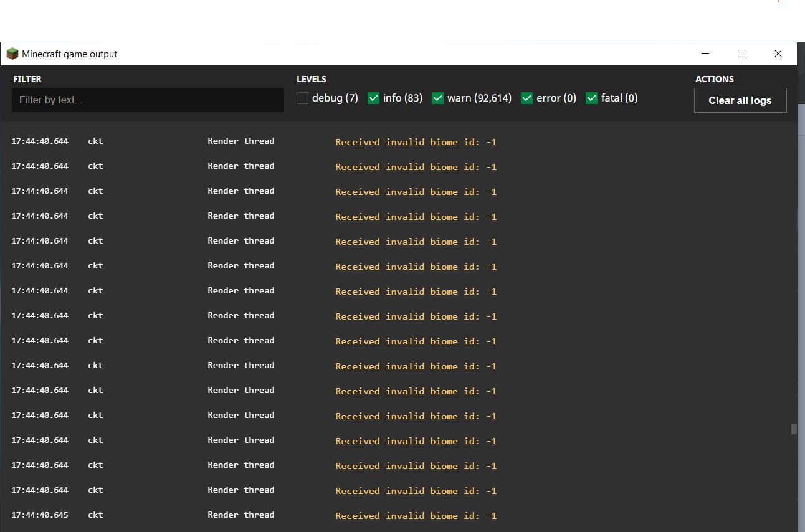This screenshot has width=805, height=532.
Task: Click the ACTIONS section heading
Action: (x=715, y=79)
